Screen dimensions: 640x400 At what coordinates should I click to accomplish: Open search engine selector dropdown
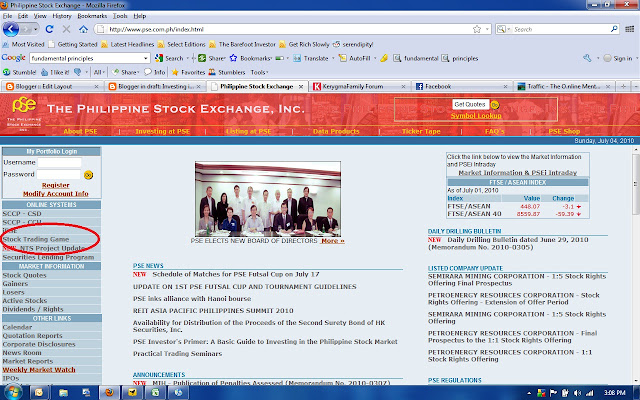click(504, 29)
